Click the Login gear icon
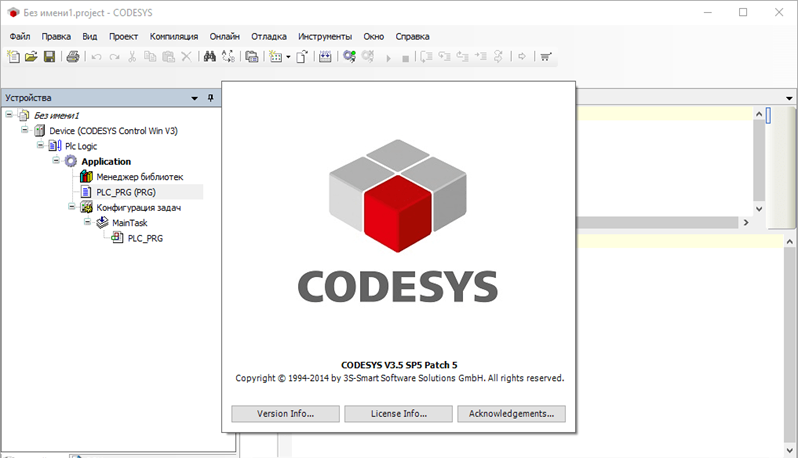The image size is (798, 458). click(x=349, y=56)
